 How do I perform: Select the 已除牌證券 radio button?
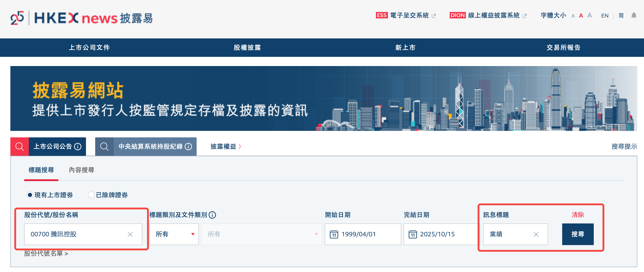coord(91,195)
